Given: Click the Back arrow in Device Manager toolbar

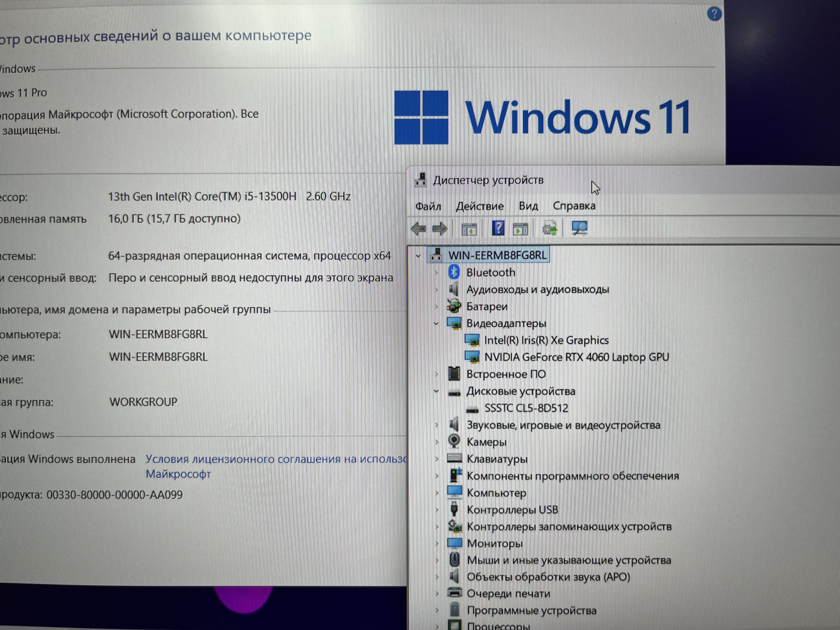Looking at the screenshot, I should 419,229.
